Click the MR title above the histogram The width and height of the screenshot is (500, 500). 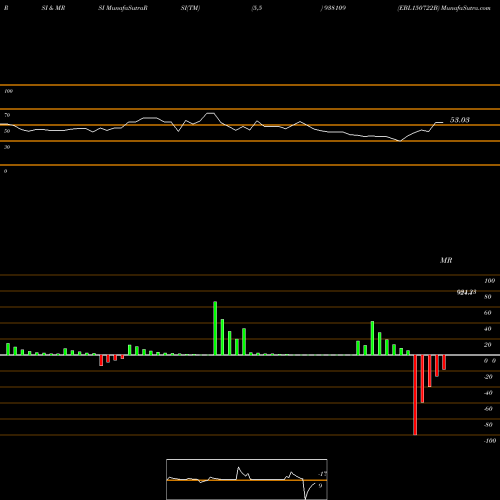446,260
